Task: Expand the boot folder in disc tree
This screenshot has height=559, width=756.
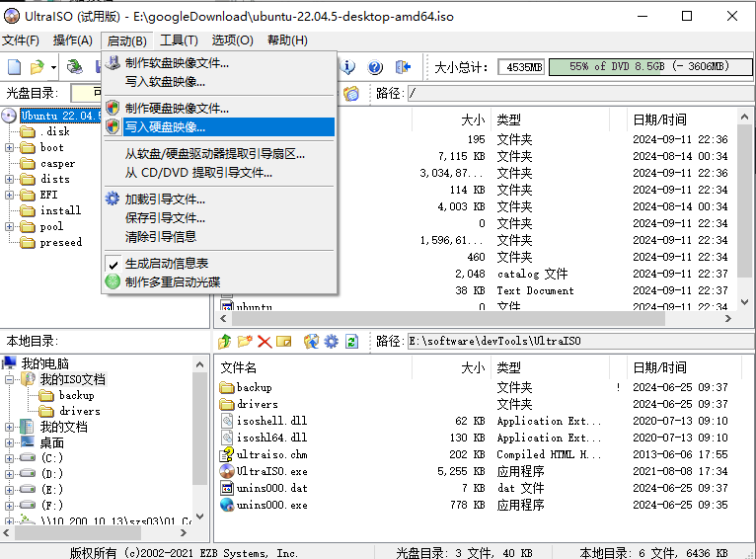Action: tap(9, 147)
